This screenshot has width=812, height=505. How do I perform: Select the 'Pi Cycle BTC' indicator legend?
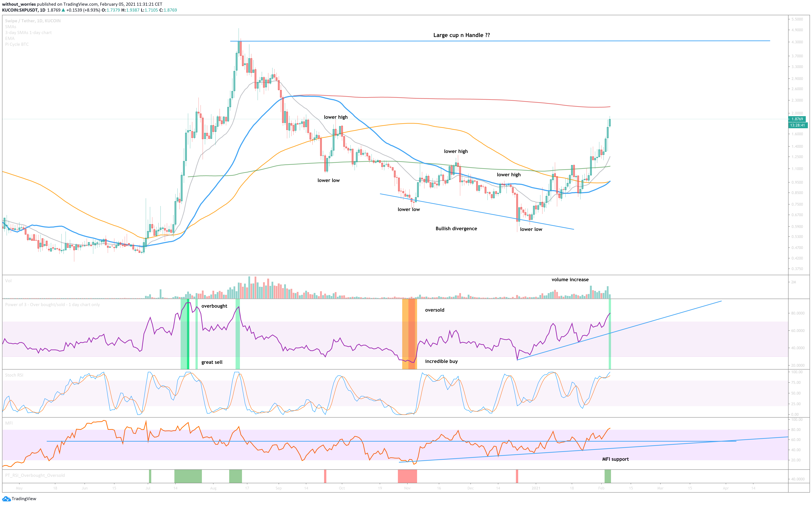pyautogui.click(x=17, y=44)
